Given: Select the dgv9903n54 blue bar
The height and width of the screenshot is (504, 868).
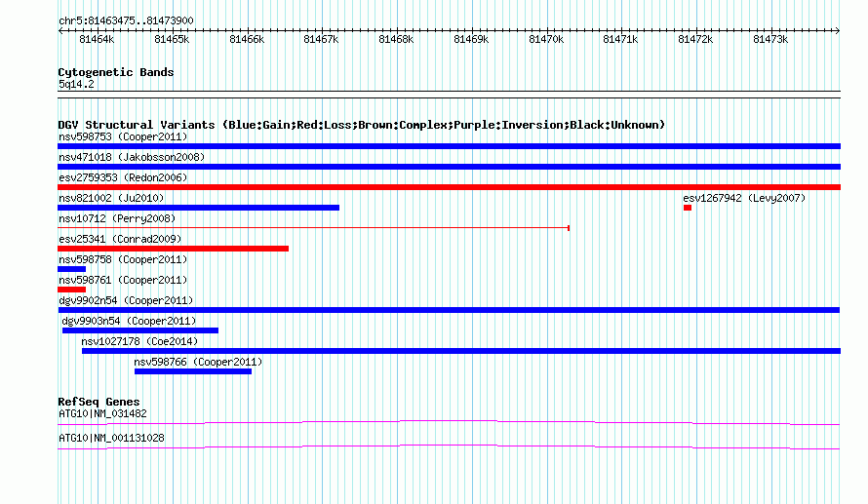Looking at the screenshot, I should pyautogui.click(x=140, y=330).
